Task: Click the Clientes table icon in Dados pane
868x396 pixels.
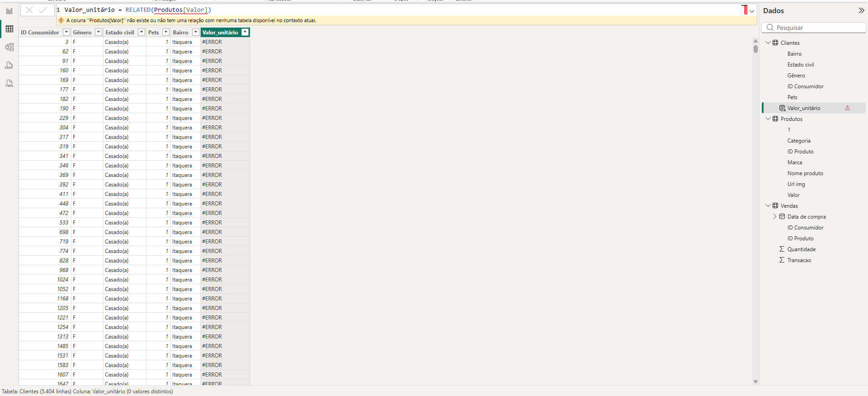Action: point(775,43)
